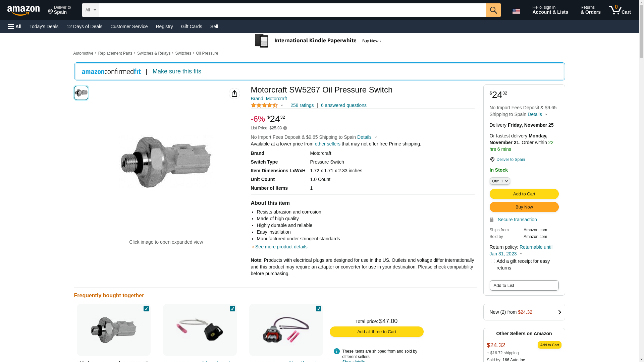The width and height of the screenshot is (644, 362).
Task: Click the List Price info icon
Action: tap(285, 128)
